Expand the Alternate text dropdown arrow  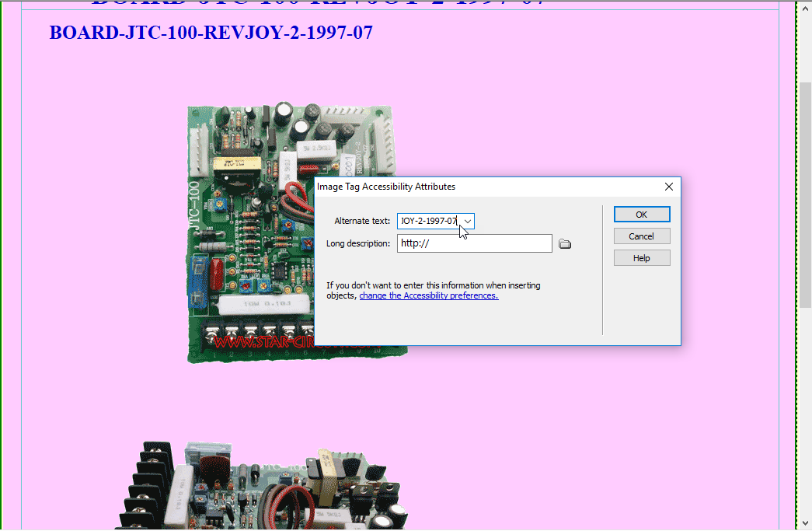pyautogui.click(x=468, y=222)
